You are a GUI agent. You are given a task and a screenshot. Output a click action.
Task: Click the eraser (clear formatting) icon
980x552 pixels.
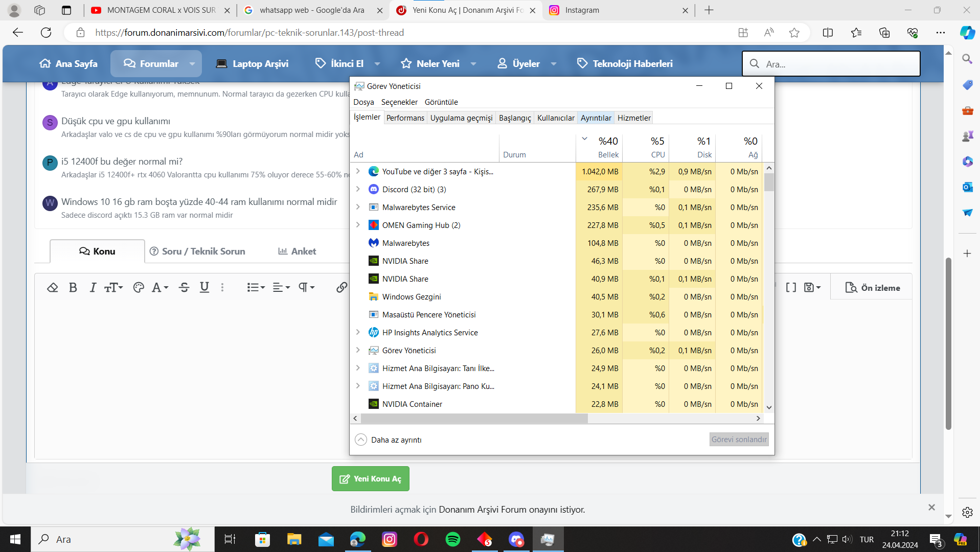pos(52,287)
